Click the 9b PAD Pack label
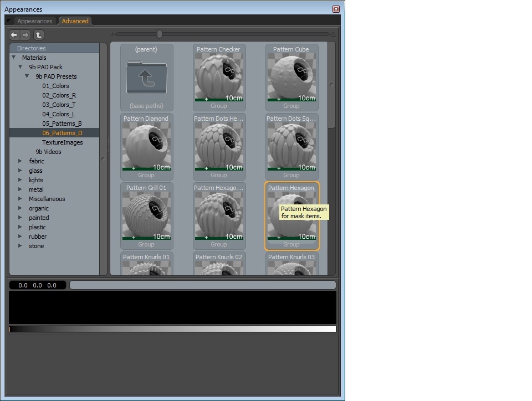Viewport: 532px width, 401px height. click(x=45, y=67)
